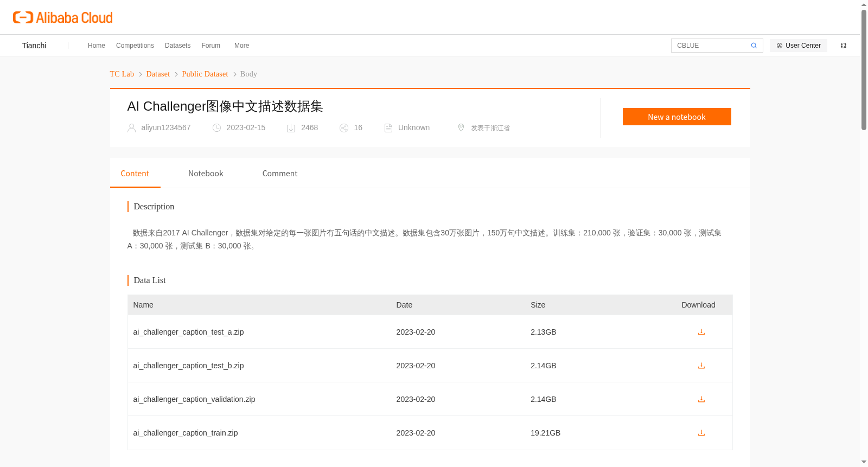Click the 发表于浙江省 location text
This screenshot has width=868, height=467.
(490, 128)
